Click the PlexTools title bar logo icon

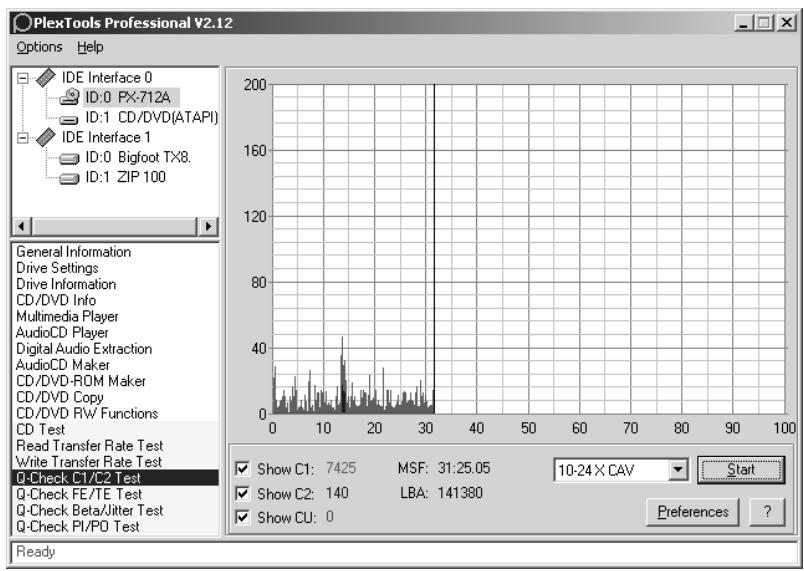coord(23,23)
